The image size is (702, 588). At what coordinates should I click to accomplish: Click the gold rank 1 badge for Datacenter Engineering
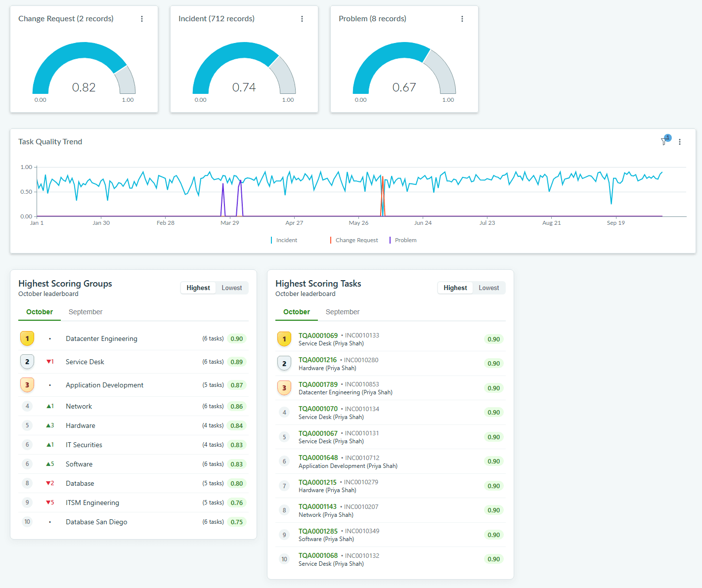pyautogui.click(x=27, y=338)
